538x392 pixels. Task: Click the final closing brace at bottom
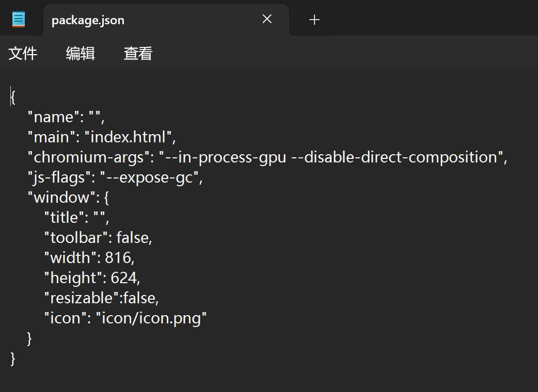(13, 359)
